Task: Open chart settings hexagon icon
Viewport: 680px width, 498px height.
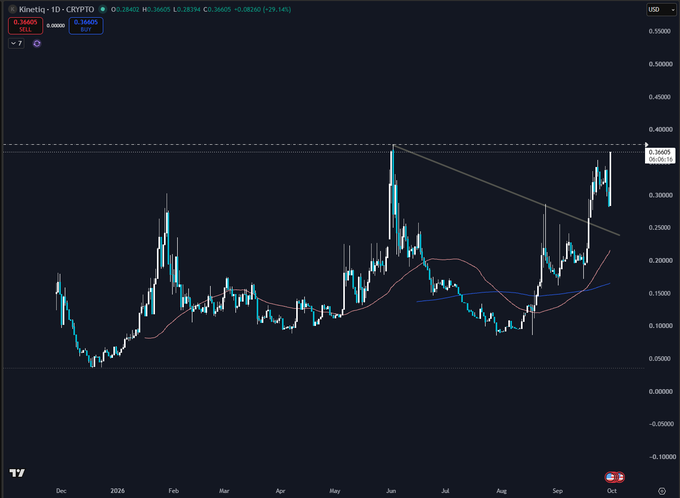Action: (662, 491)
